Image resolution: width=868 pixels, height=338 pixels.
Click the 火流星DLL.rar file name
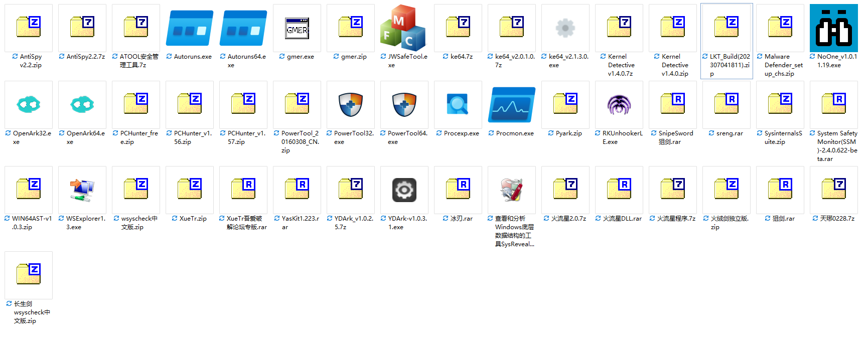tap(622, 219)
